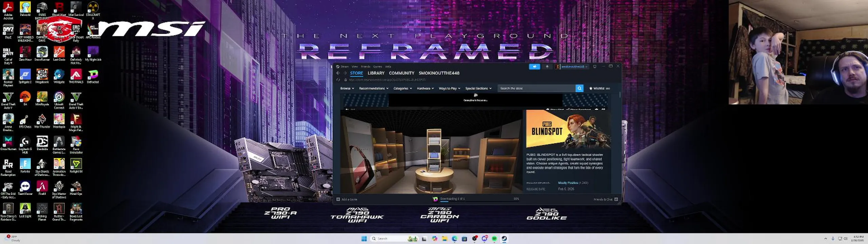Open the smokinoutthe448 account dropdown

[x=572, y=67]
